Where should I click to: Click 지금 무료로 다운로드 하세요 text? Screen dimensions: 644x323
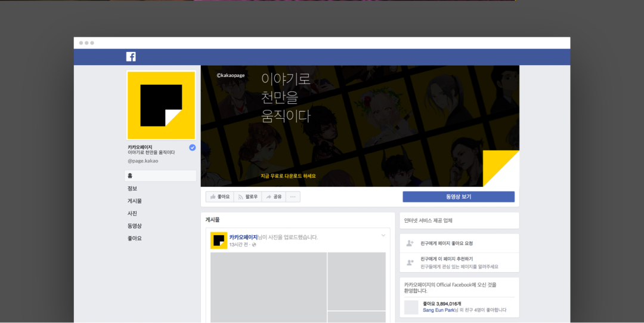288,176
